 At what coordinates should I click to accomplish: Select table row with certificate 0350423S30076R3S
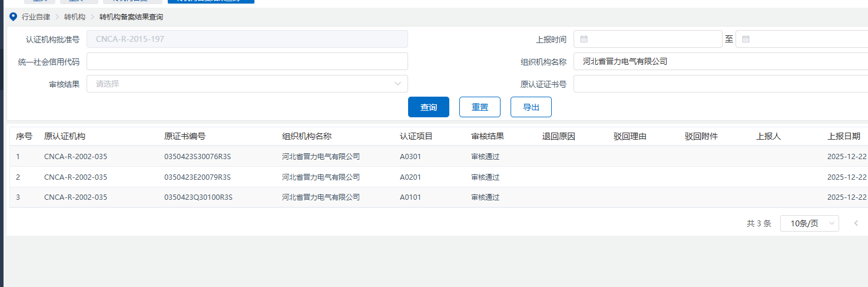point(198,157)
